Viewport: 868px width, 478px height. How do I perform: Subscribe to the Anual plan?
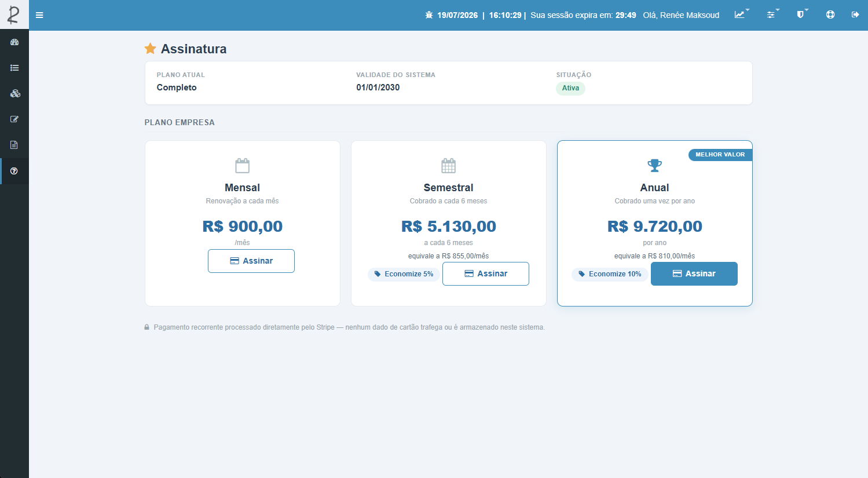pyautogui.click(x=694, y=273)
